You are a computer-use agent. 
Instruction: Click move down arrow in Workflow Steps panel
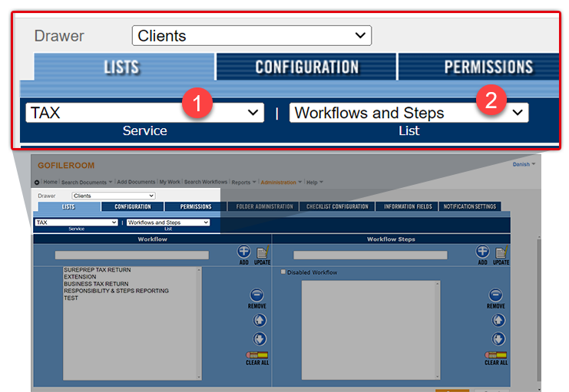498,339
